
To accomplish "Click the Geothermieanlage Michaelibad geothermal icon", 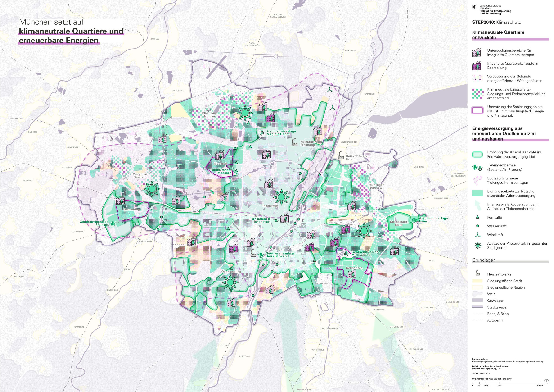I will [x=347, y=253].
